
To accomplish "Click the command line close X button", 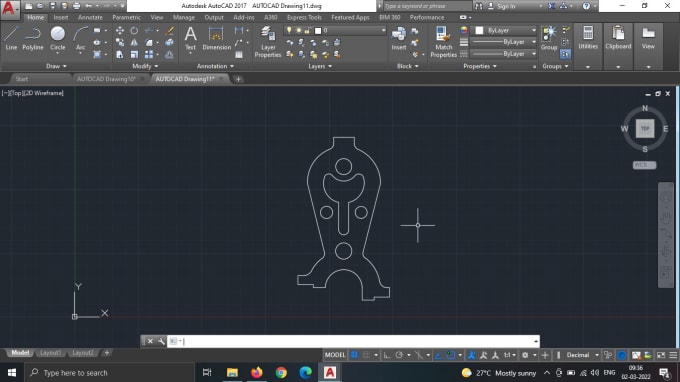I will point(150,341).
